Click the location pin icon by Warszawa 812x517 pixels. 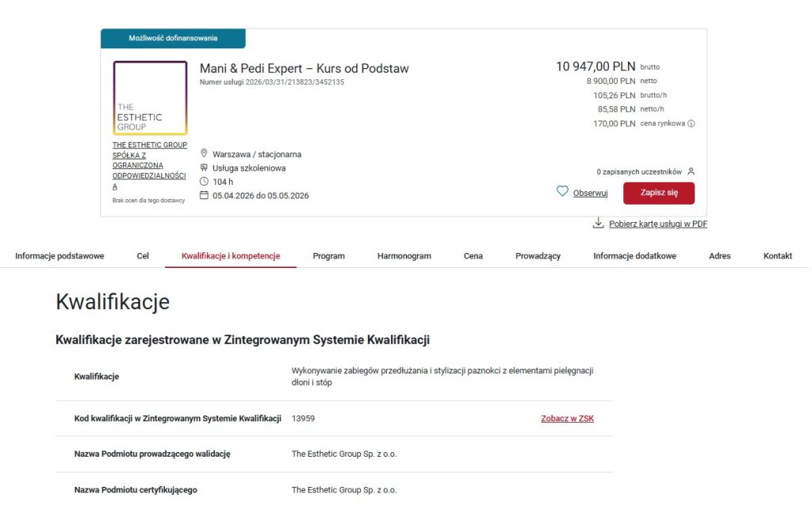pos(204,154)
